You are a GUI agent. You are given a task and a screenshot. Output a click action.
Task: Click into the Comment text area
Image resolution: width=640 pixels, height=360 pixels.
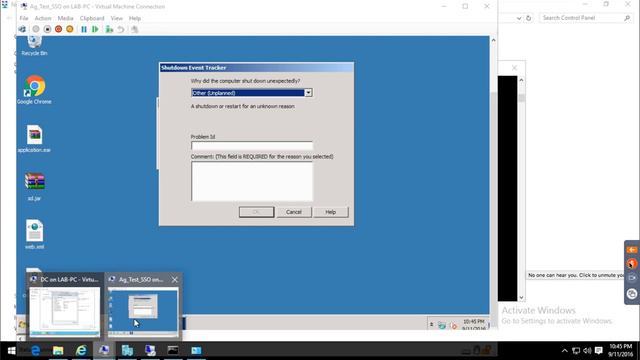pyautogui.click(x=252, y=181)
